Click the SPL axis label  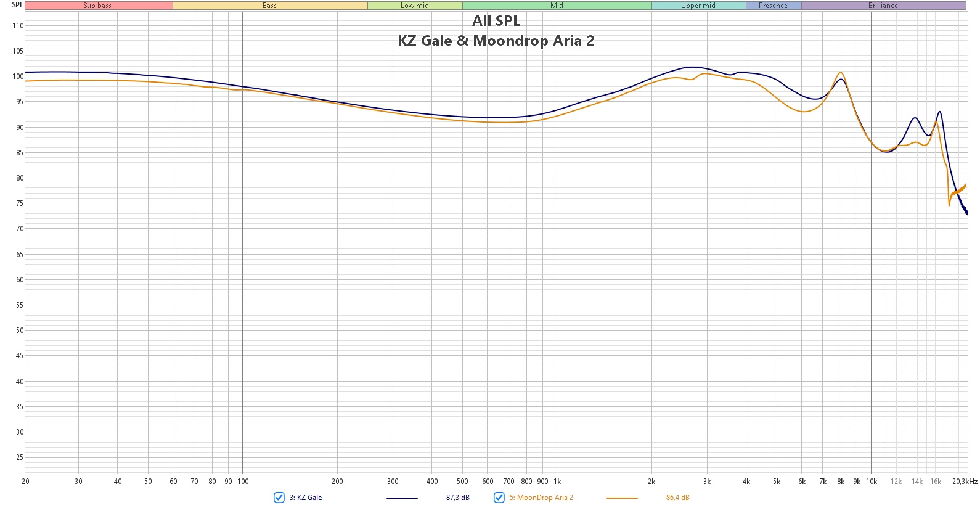pos(17,5)
